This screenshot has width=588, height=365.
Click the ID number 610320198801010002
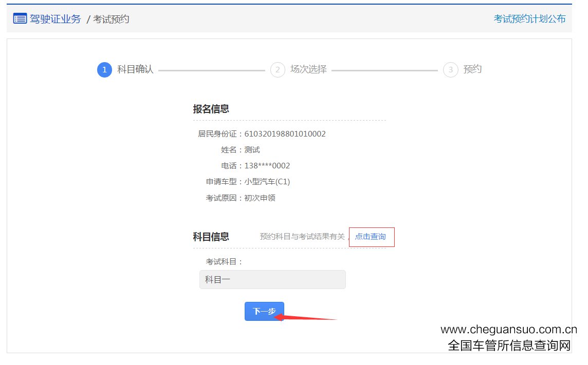tap(285, 134)
